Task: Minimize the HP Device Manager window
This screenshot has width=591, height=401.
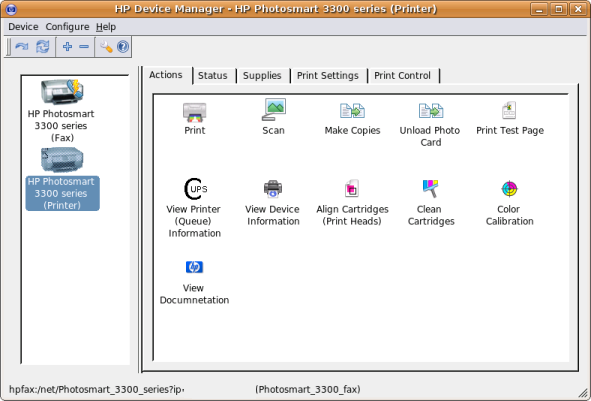Action: tap(539, 9)
